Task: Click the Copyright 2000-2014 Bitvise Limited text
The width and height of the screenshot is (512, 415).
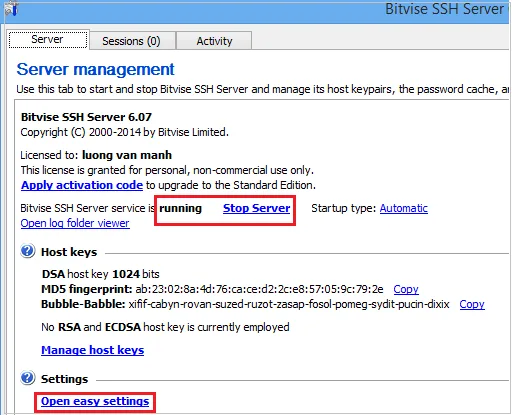Action: click(125, 132)
